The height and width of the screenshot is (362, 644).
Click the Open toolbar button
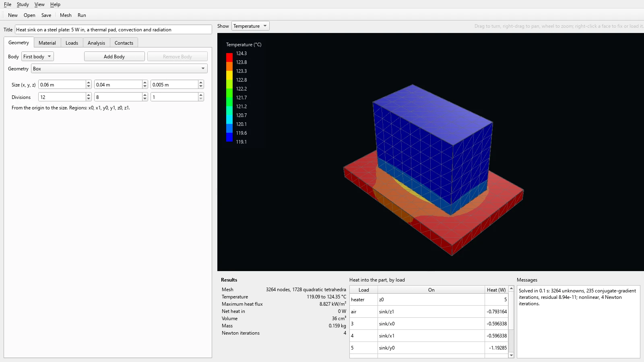point(29,15)
